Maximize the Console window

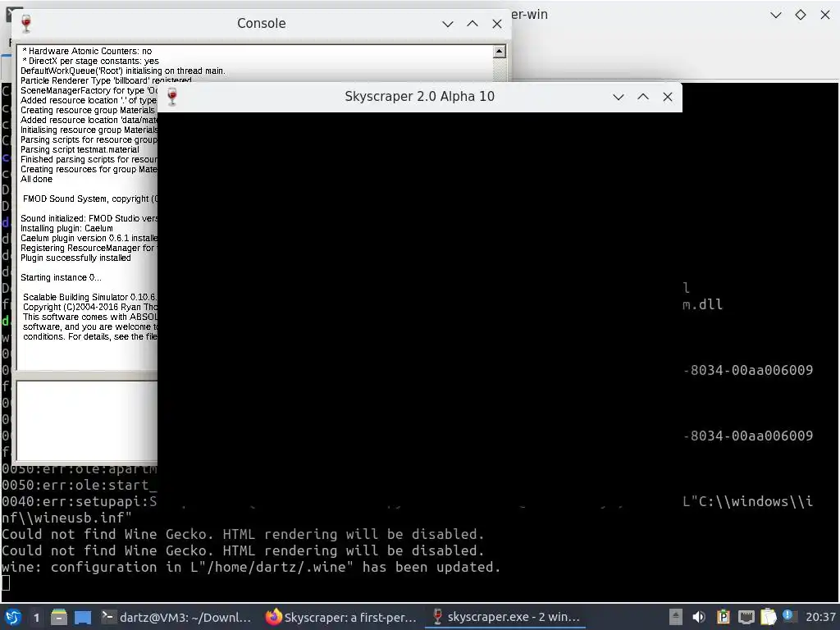[x=472, y=24]
